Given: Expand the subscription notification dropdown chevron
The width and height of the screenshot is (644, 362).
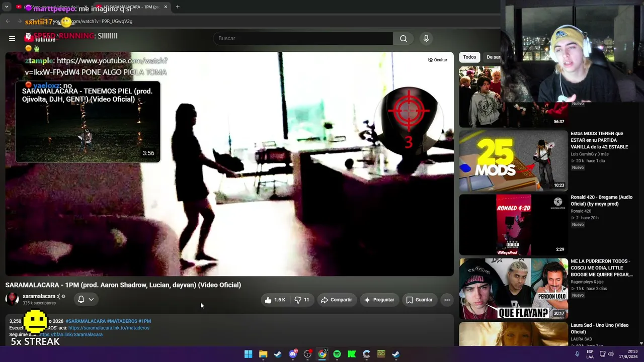Looking at the screenshot, I should pyautogui.click(x=91, y=299).
